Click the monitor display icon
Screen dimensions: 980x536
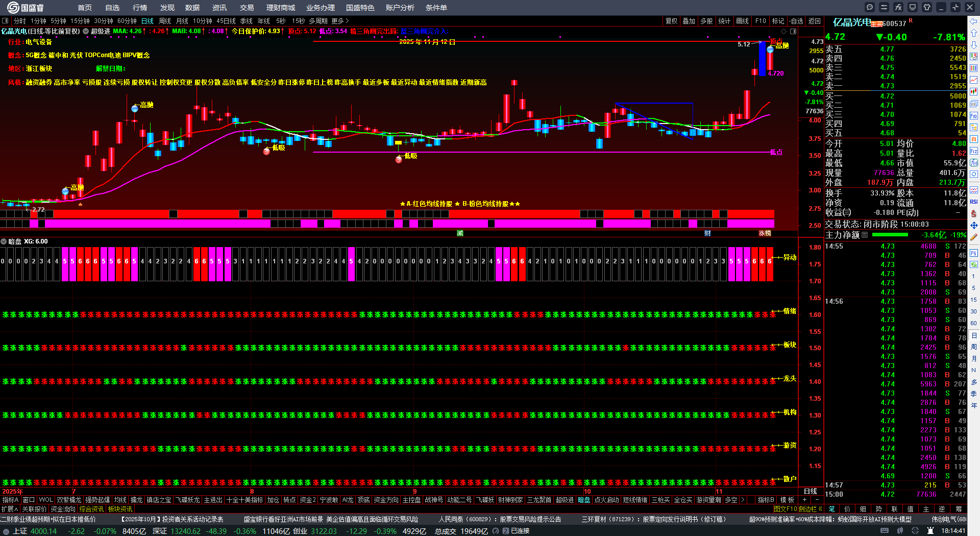coord(913,7)
